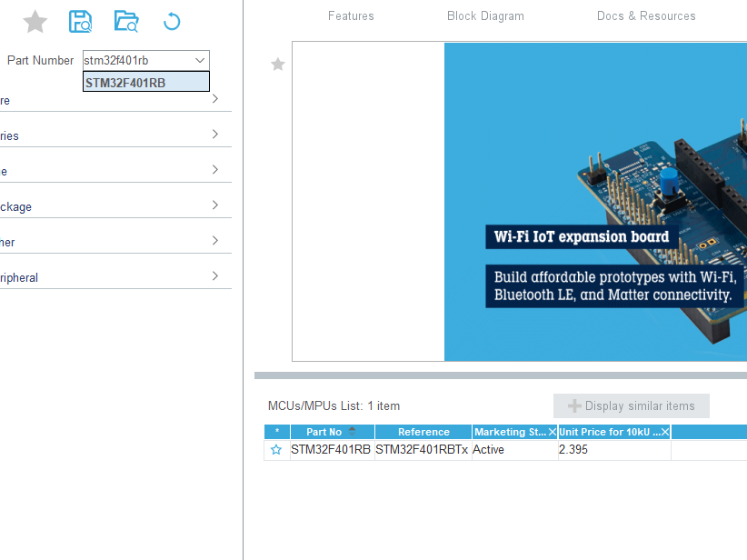Expand the filter row ending in 'ries'
747x560 pixels.
point(115,135)
